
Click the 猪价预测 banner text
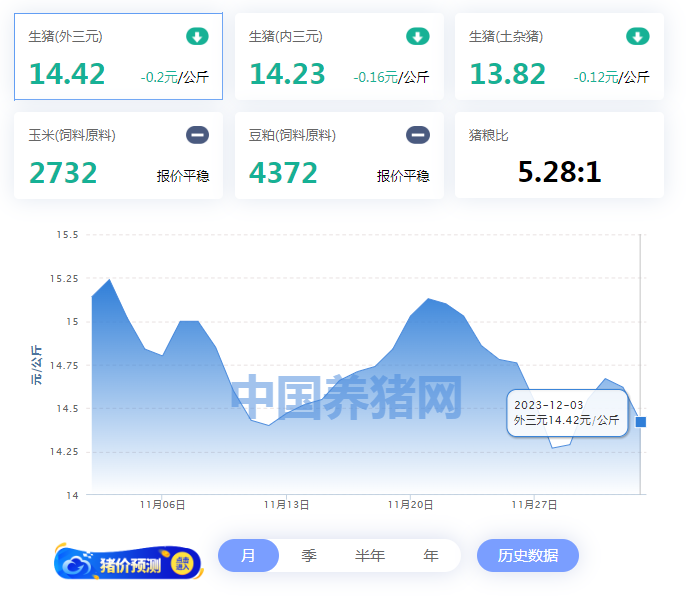[130, 565]
